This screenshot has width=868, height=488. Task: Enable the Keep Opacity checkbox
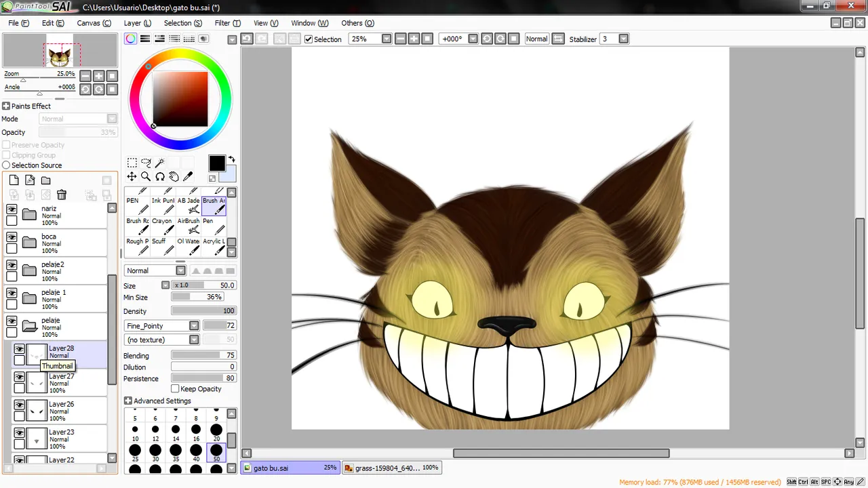pos(175,389)
